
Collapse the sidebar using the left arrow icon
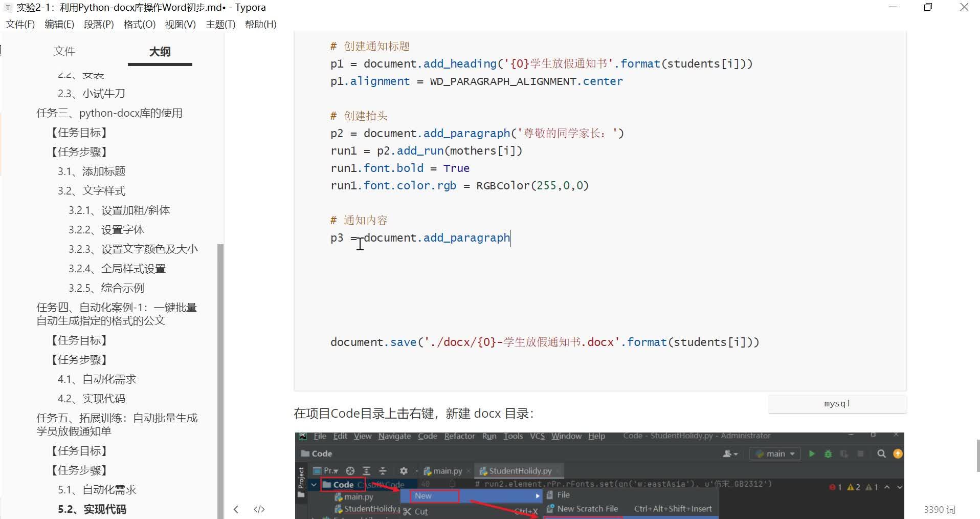pyautogui.click(x=236, y=509)
